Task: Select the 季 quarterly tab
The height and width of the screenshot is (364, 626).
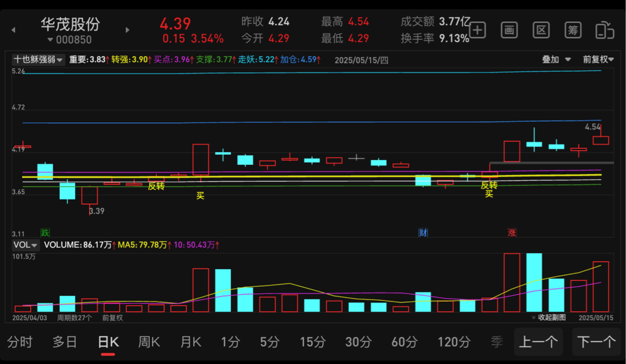Action: point(497,342)
